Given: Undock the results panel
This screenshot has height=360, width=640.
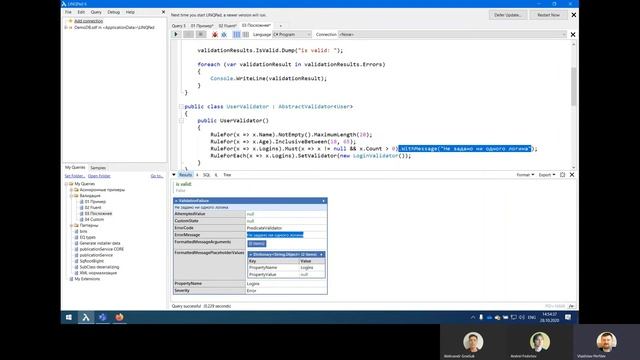Looking at the screenshot, I should 562,175.
